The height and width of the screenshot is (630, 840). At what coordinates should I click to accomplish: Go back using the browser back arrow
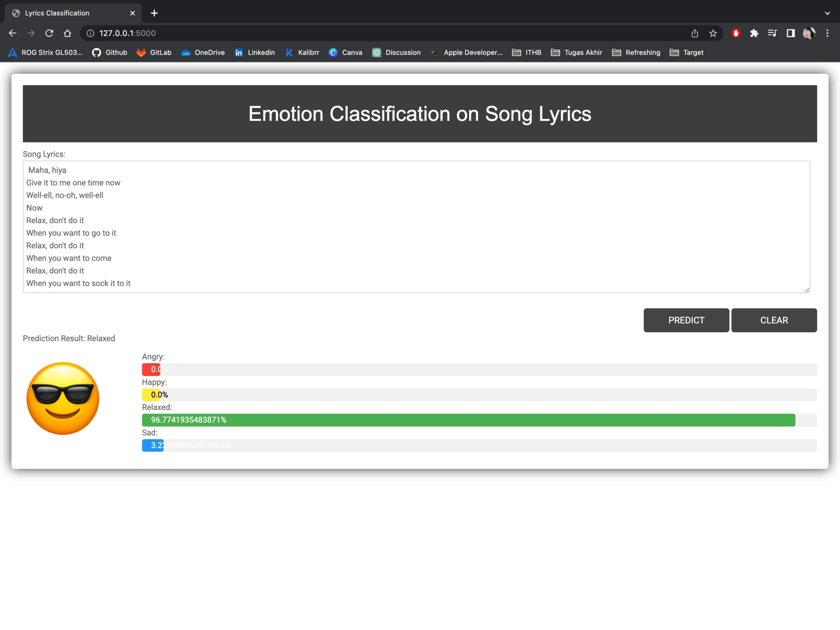13,33
